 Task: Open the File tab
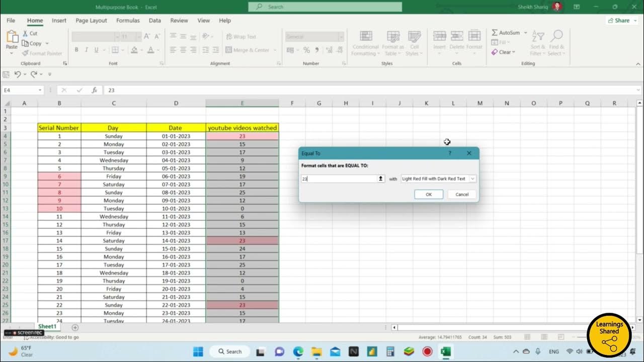[11, 21]
